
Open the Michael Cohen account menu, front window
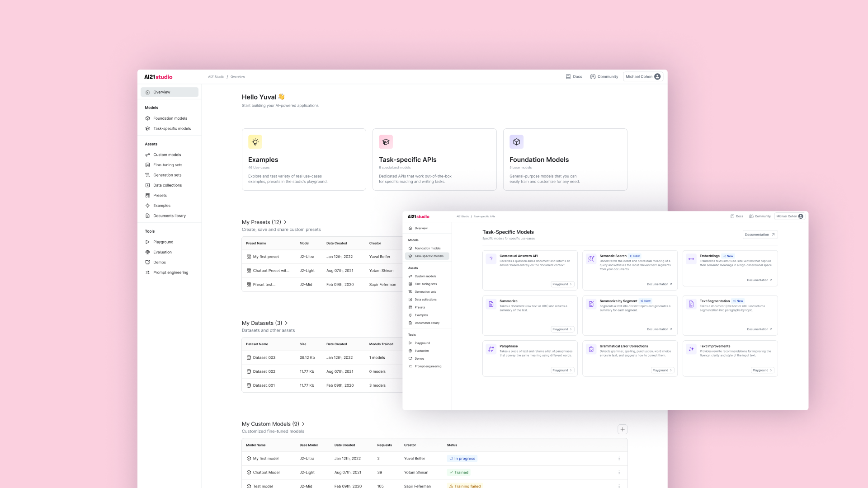point(790,216)
